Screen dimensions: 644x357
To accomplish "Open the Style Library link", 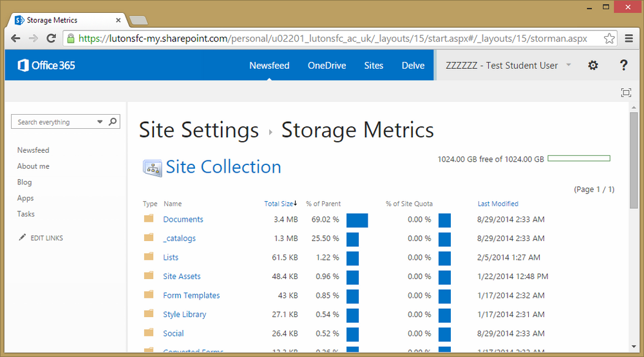I will pyautogui.click(x=184, y=314).
